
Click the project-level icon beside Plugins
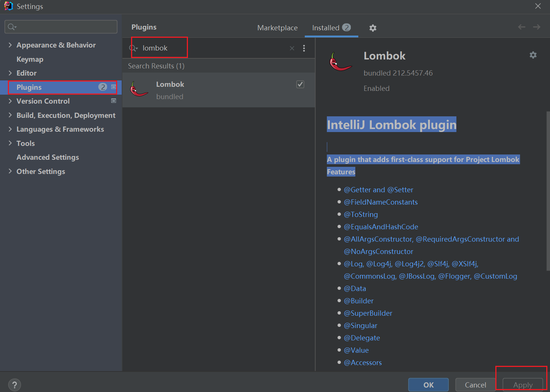[x=113, y=87]
